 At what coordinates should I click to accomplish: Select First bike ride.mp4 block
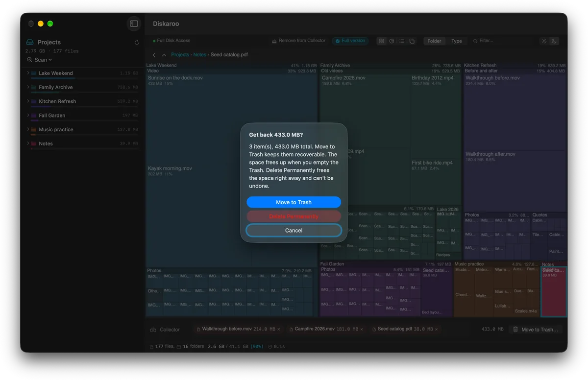point(436,182)
